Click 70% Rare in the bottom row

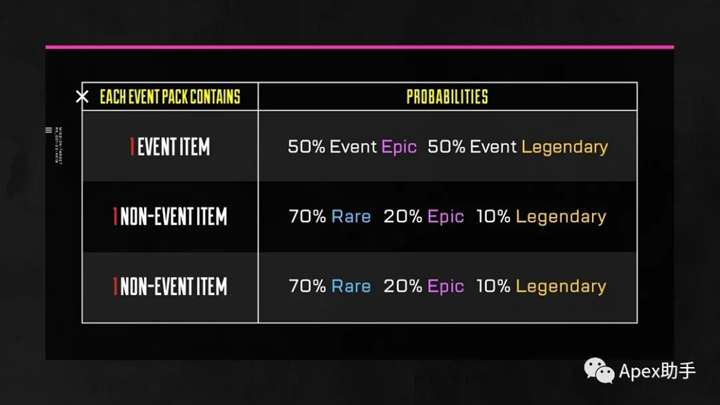point(330,286)
